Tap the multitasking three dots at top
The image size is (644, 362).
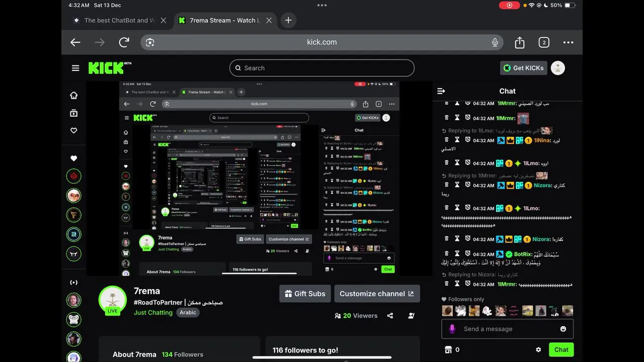pyautogui.click(x=322, y=5)
